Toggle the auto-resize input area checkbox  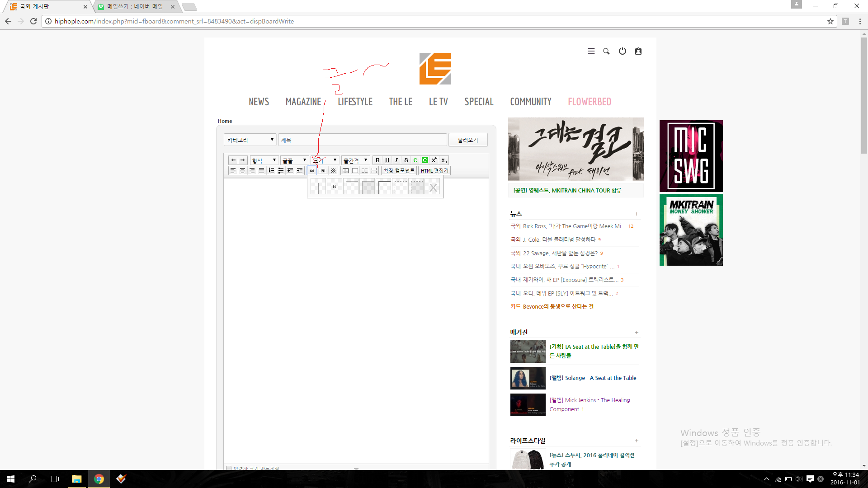(x=229, y=468)
